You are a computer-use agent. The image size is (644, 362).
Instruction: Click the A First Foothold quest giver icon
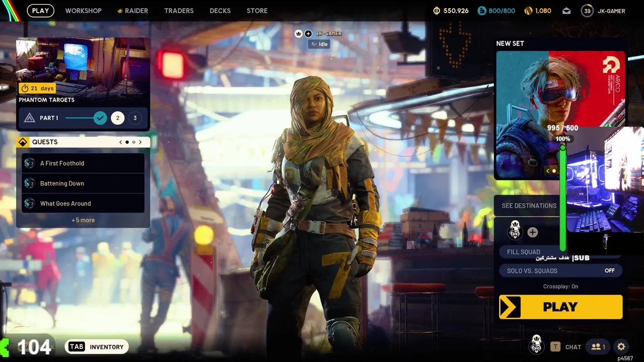click(x=30, y=163)
